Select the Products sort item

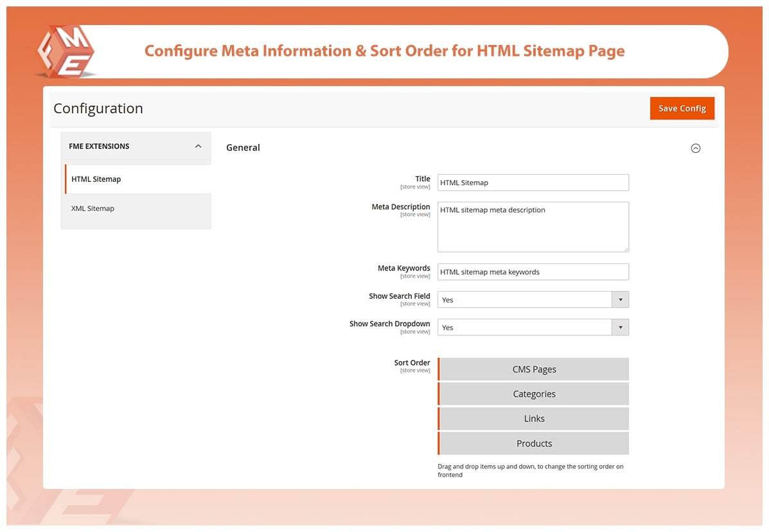pyautogui.click(x=534, y=443)
